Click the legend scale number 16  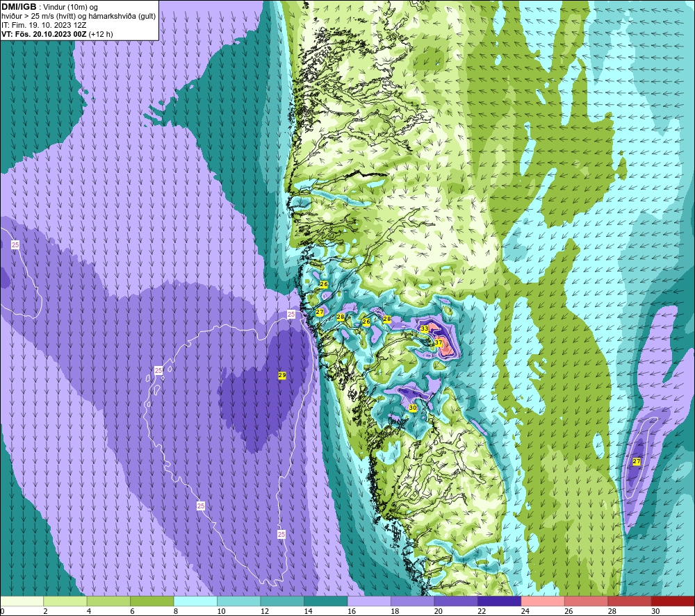pos(352,611)
